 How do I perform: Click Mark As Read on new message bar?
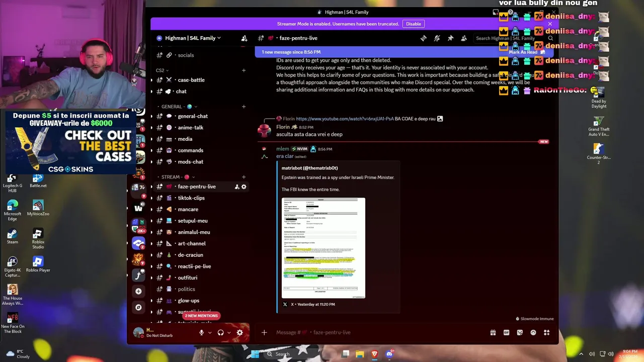pos(527,52)
